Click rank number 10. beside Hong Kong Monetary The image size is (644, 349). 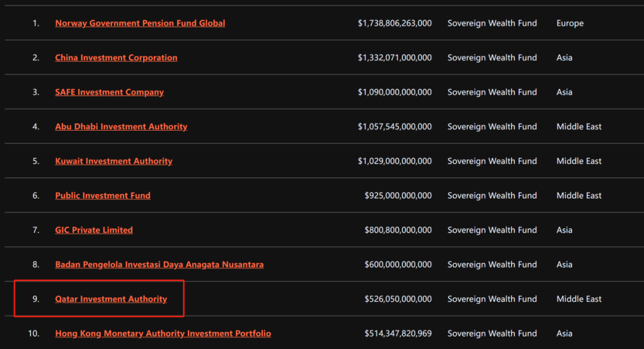coord(33,333)
